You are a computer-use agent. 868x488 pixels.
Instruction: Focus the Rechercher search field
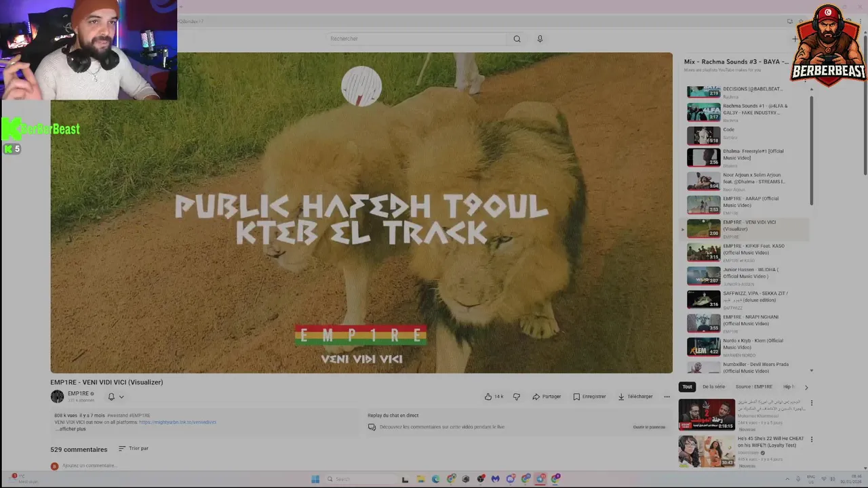pos(415,39)
